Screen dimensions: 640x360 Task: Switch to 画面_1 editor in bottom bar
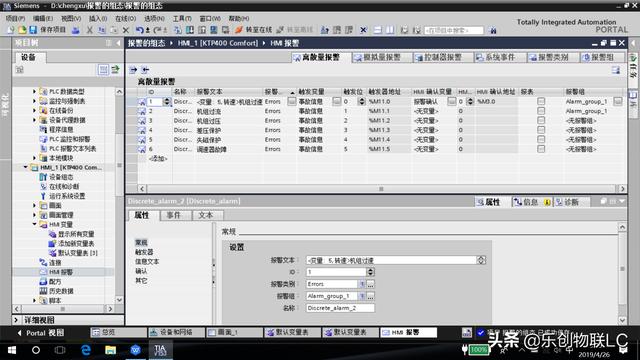tap(234, 333)
